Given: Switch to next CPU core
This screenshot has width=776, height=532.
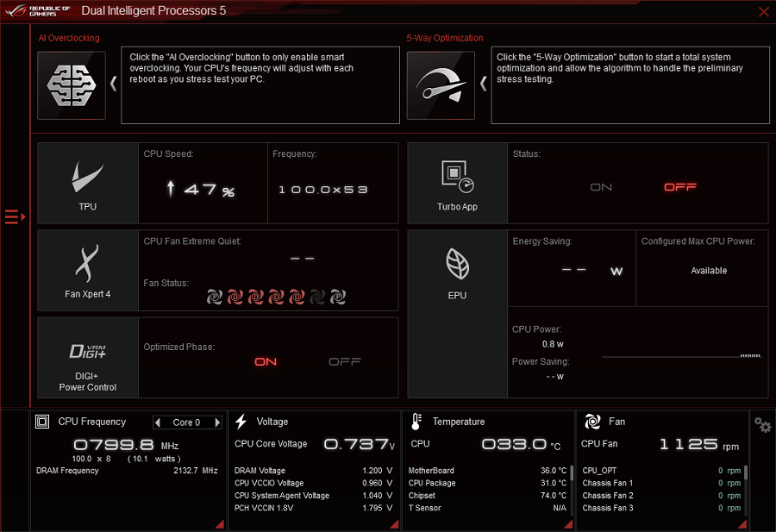Looking at the screenshot, I should [x=216, y=422].
